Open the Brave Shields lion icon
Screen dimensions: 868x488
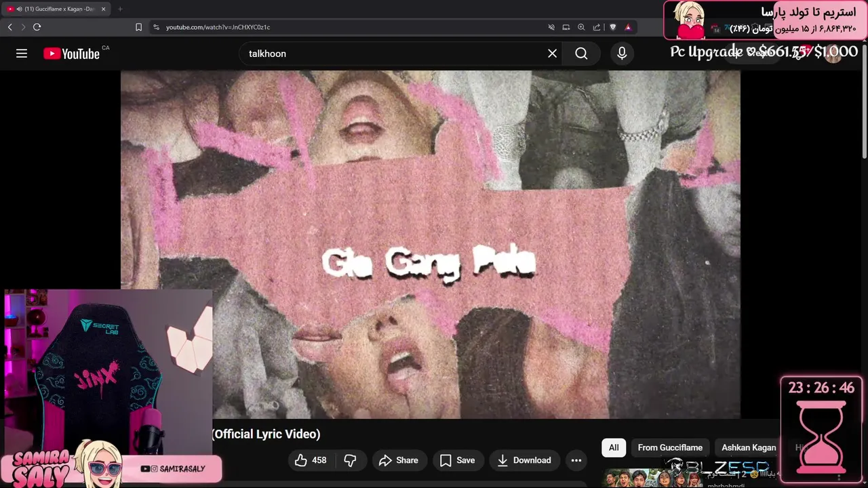pos(613,27)
